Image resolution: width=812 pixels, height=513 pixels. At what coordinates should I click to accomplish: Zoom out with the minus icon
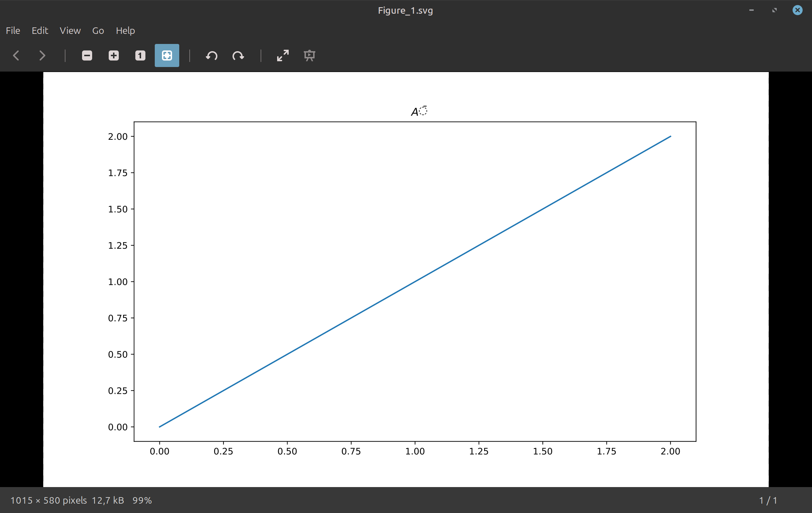tap(87, 55)
